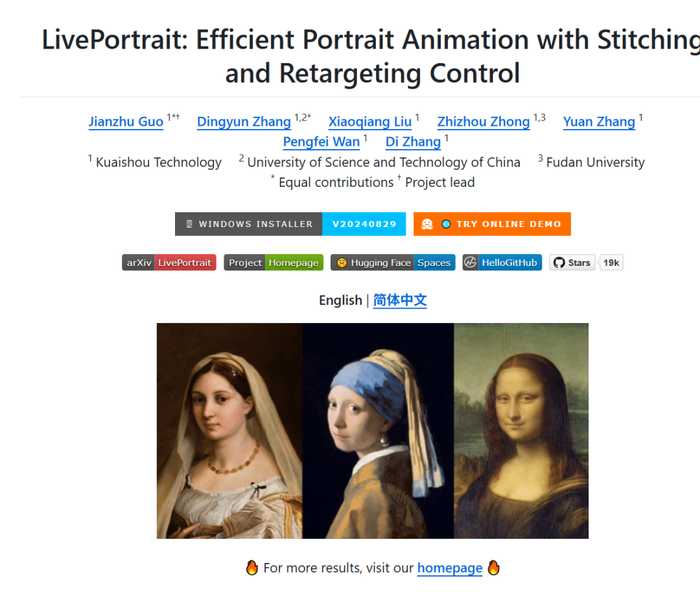The width and height of the screenshot is (700, 596).
Task: Click the GitHub octocat icon
Action: pos(559,263)
